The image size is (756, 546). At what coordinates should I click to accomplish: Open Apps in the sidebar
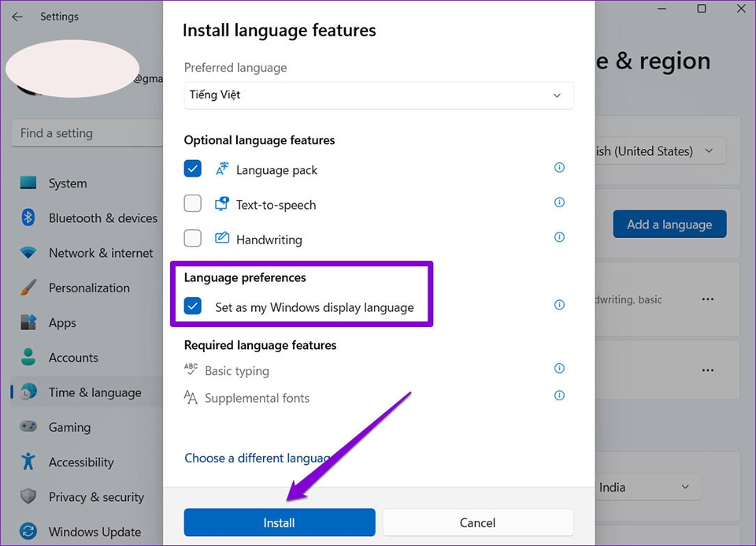pyautogui.click(x=62, y=323)
